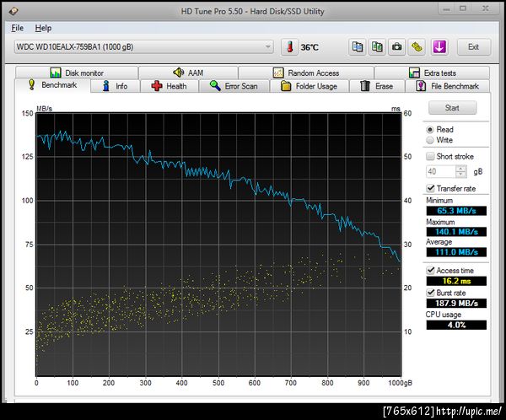Maximize the HD Tune Pro window

point(463,9)
